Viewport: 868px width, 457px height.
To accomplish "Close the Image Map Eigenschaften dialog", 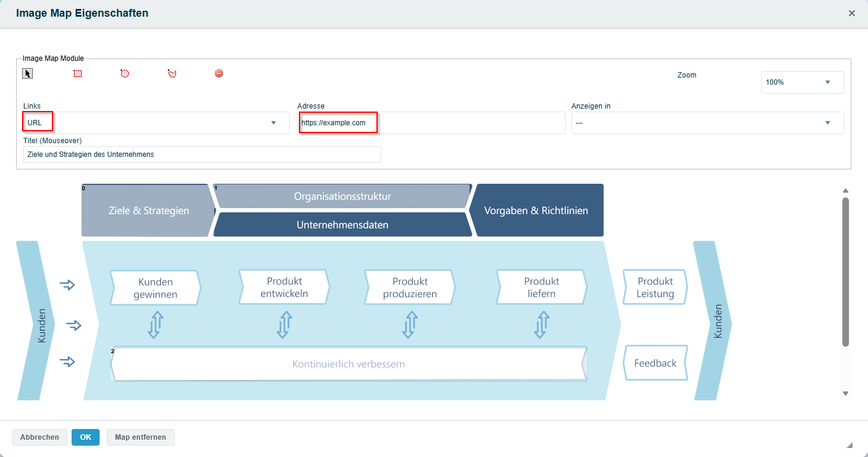I will [852, 13].
